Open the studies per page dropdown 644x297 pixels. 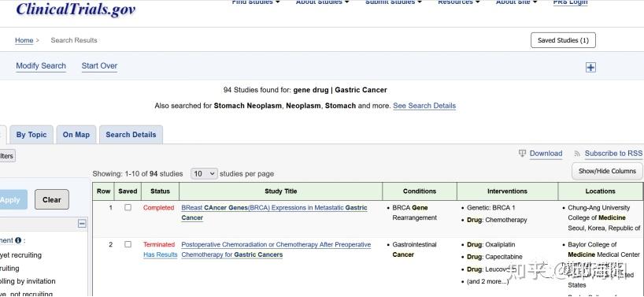click(x=204, y=174)
